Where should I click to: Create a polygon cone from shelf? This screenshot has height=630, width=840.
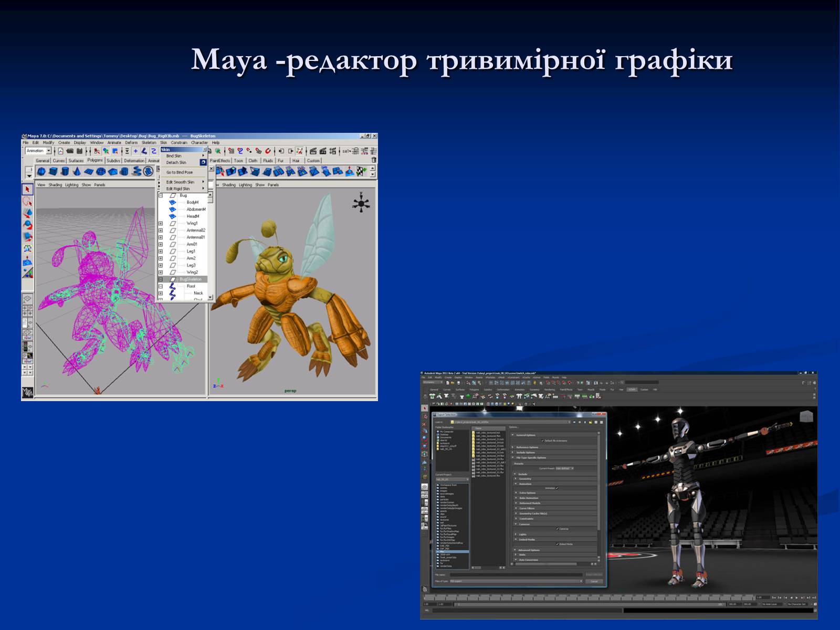[x=77, y=171]
